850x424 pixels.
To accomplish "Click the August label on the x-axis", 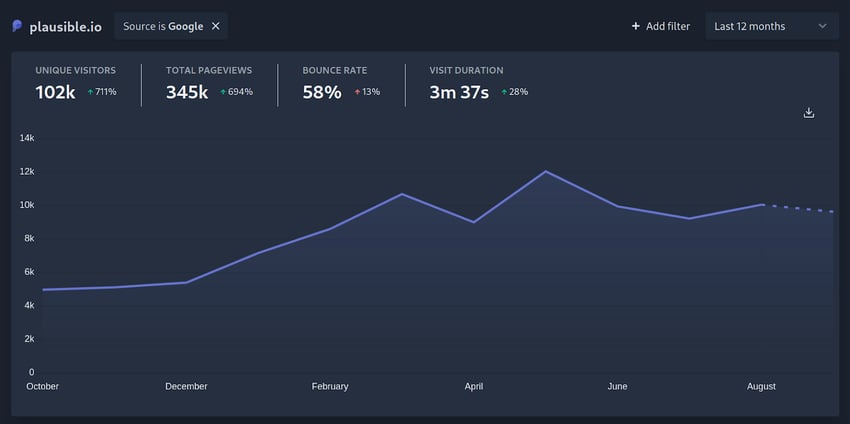I will click(761, 386).
